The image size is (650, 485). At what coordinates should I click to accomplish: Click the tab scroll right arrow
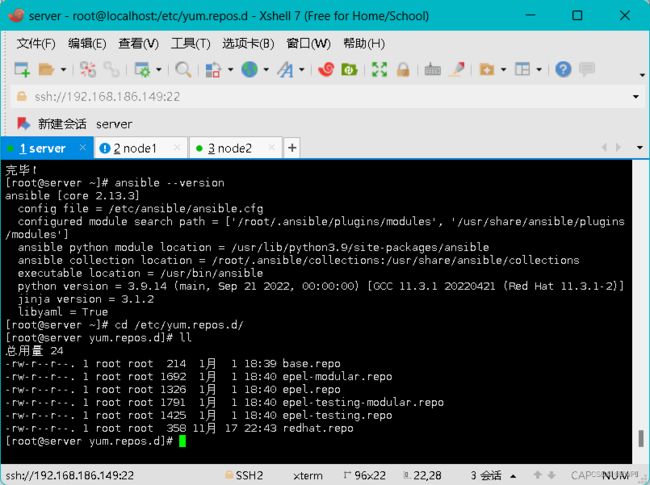618,148
